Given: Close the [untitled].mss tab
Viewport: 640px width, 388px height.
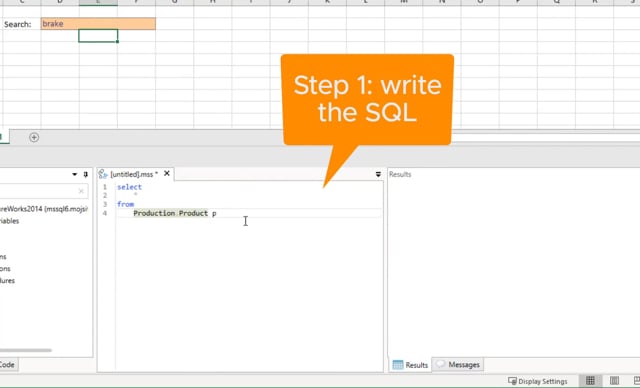Looking at the screenshot, I should [167, 173].
